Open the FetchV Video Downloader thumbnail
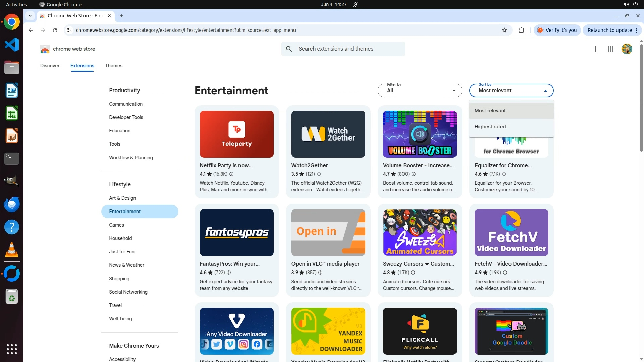The image size is (644, 362). (x=511, y=232)
